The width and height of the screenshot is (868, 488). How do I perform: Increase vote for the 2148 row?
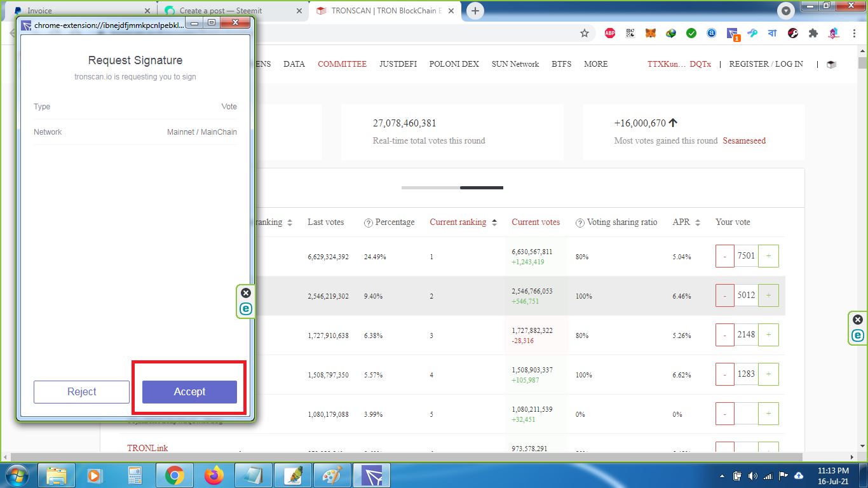(768, 335)
